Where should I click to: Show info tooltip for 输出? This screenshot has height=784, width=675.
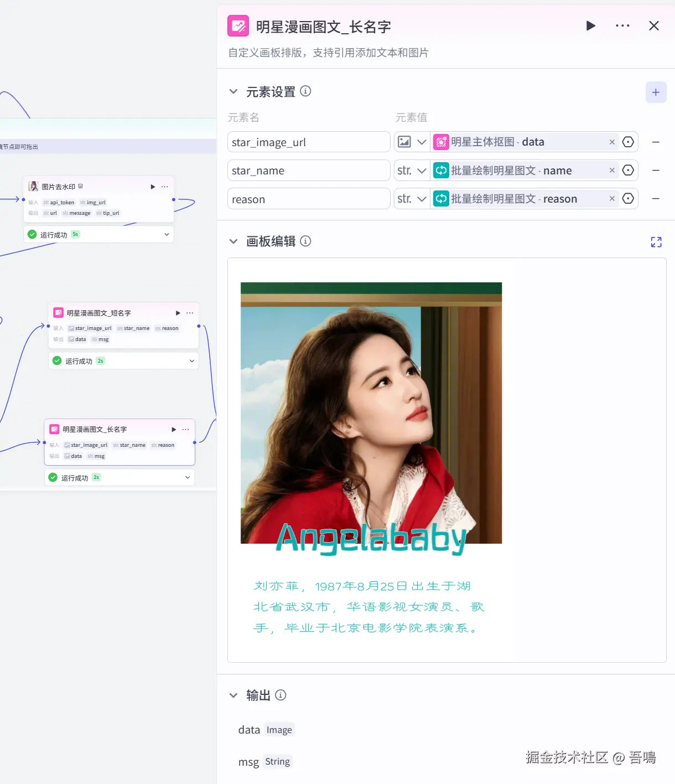281,695
